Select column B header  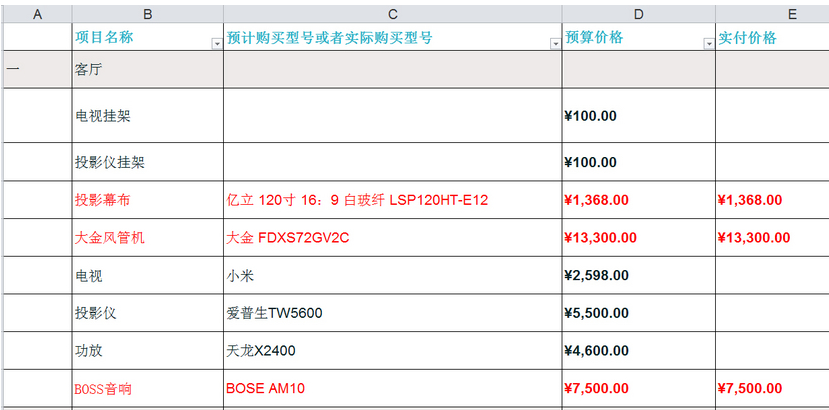tap(148, 14)
